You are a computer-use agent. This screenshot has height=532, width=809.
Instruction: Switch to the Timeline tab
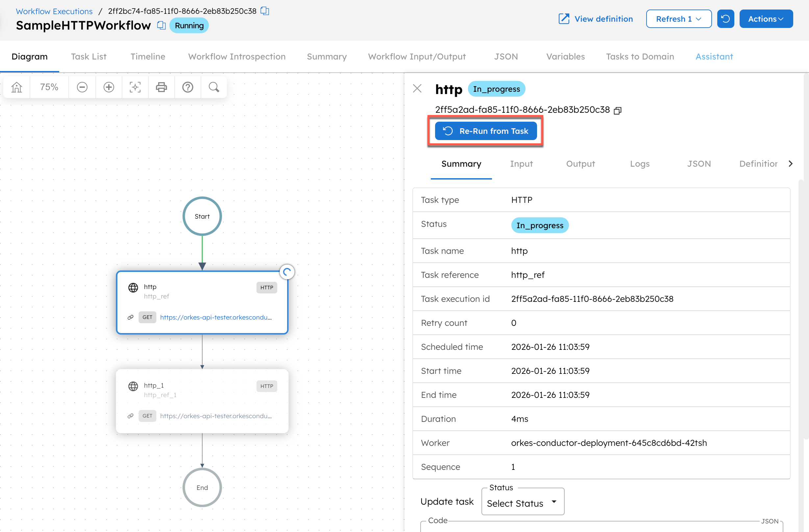pos(148,57)
